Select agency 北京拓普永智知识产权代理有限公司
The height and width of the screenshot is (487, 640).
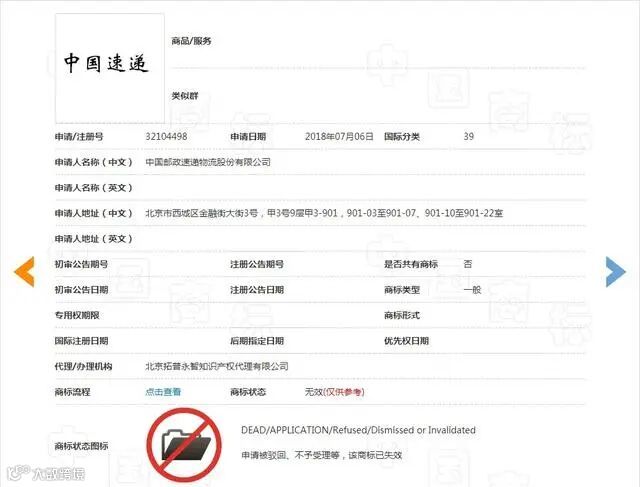click(217, 366)
